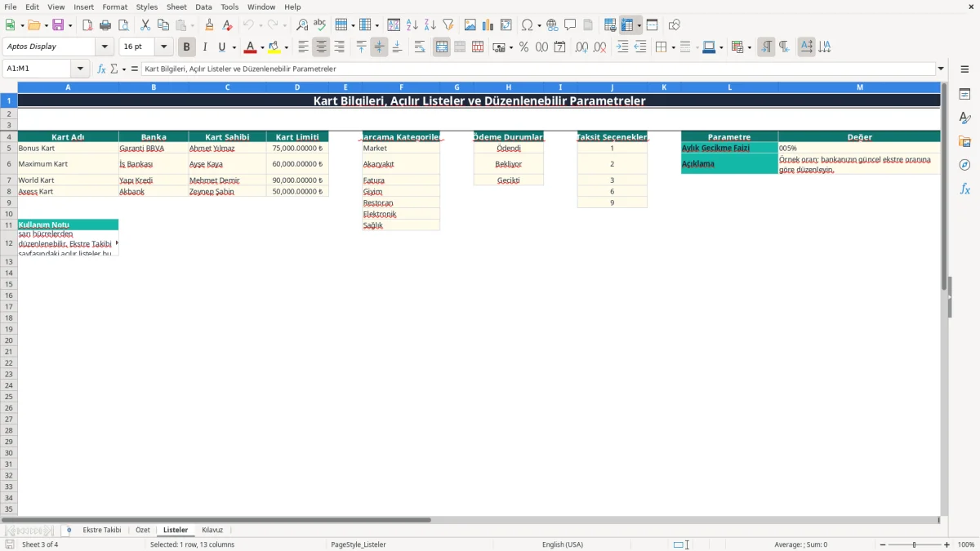The width and height of the screenshot is (980, 551).
Task: Click the Insert Comment icon
Action: (570, 25)
